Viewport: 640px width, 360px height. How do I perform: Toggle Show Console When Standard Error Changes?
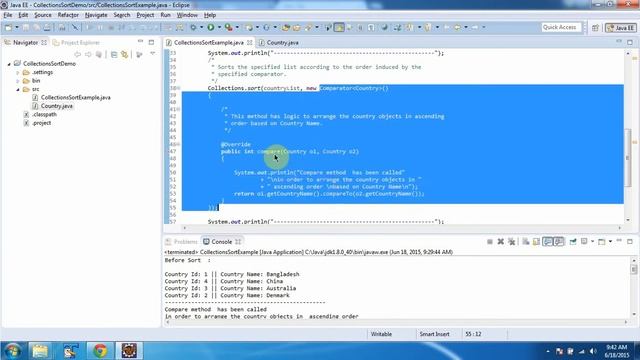coord(559,242)
